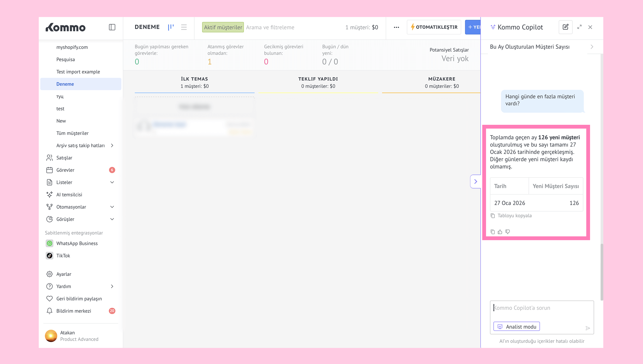Expand the Otomasyonlar menu section
This screenshot has width=643, height=364.
[112, 207]
